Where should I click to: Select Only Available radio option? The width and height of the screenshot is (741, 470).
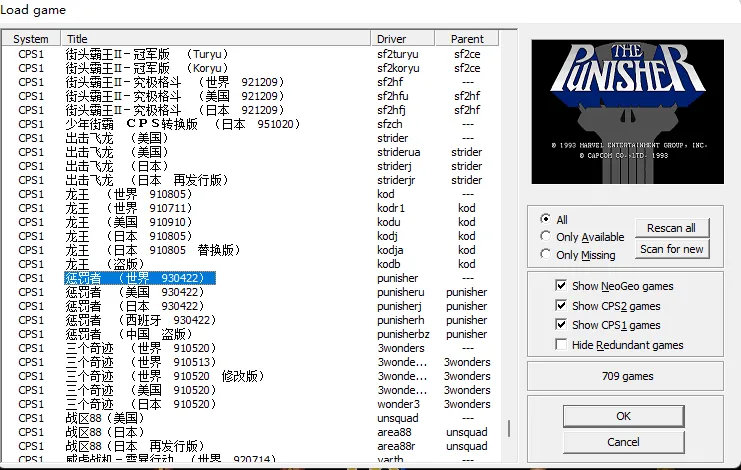pyautogui.click(x=546, y=236)
